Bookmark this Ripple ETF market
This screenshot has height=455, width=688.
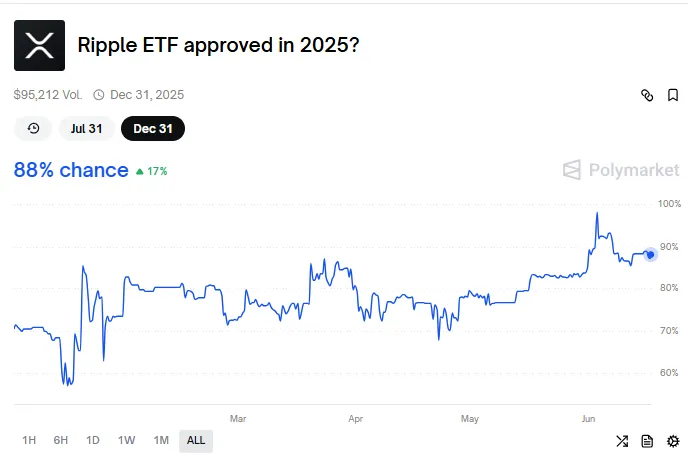[674, 95]
